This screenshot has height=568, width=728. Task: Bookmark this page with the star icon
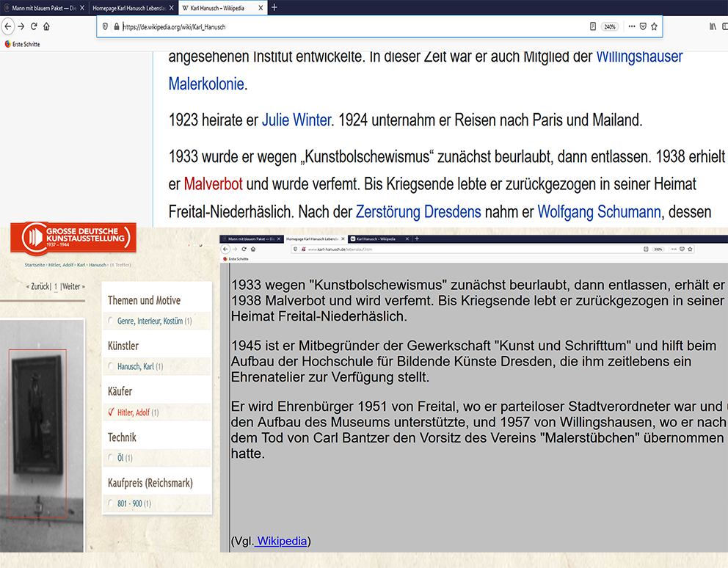[654, 26]
